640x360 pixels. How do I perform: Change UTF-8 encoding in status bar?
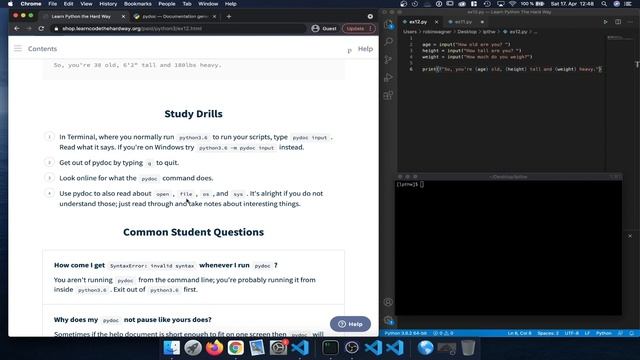tap(571, 333)
